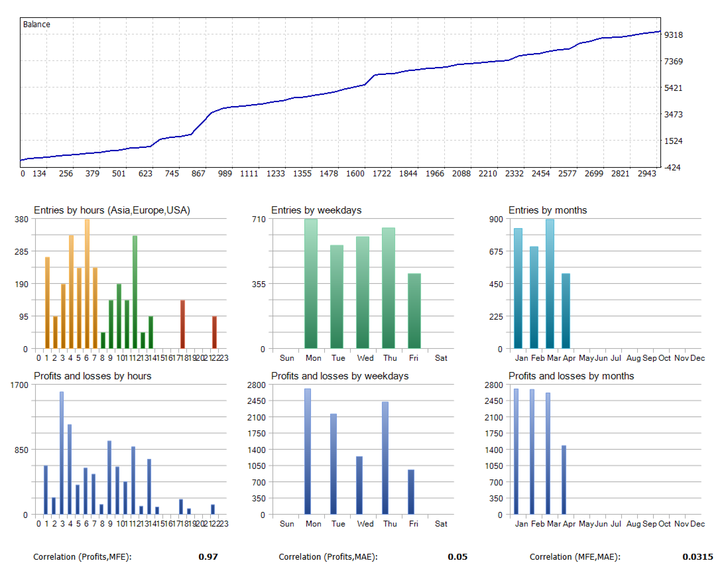Click the Balance label on the chart
This screenshot has height=571, width=728.
(36, 25)
